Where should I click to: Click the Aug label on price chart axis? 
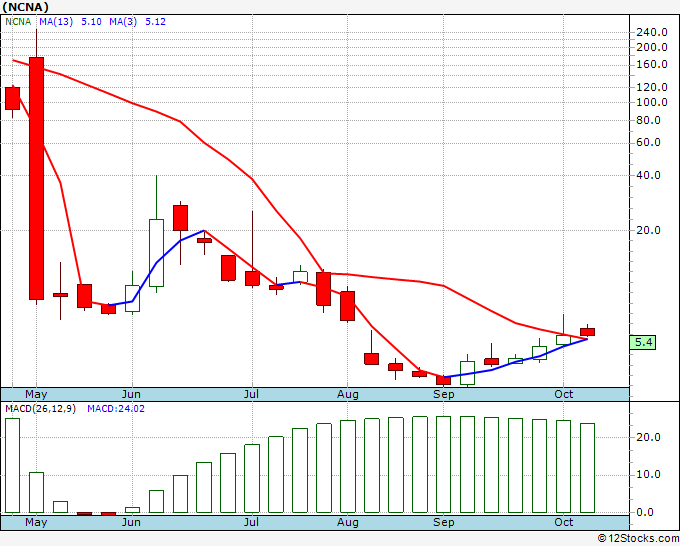point(348,394)
